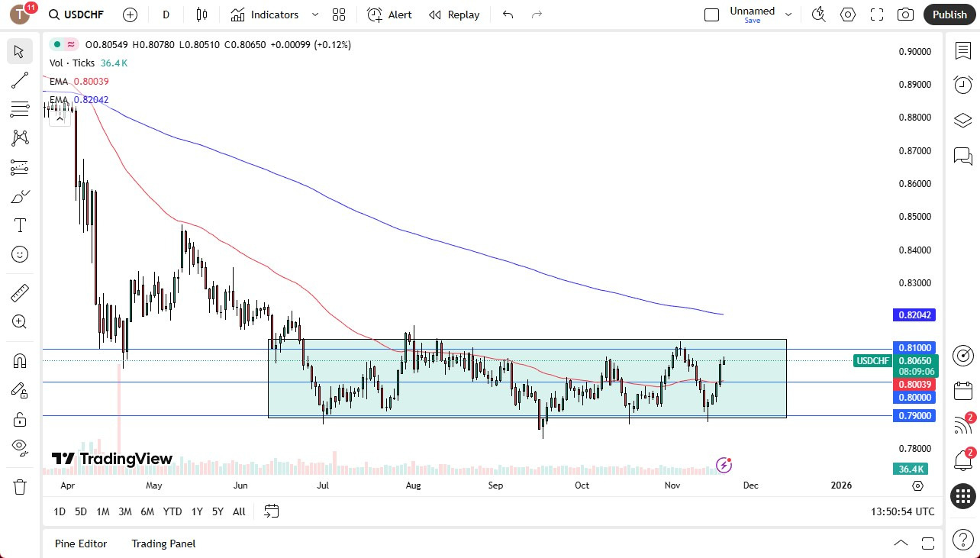The image size is (980, 558).
Task: Select the 1Y time range
Action: (196, 511)
